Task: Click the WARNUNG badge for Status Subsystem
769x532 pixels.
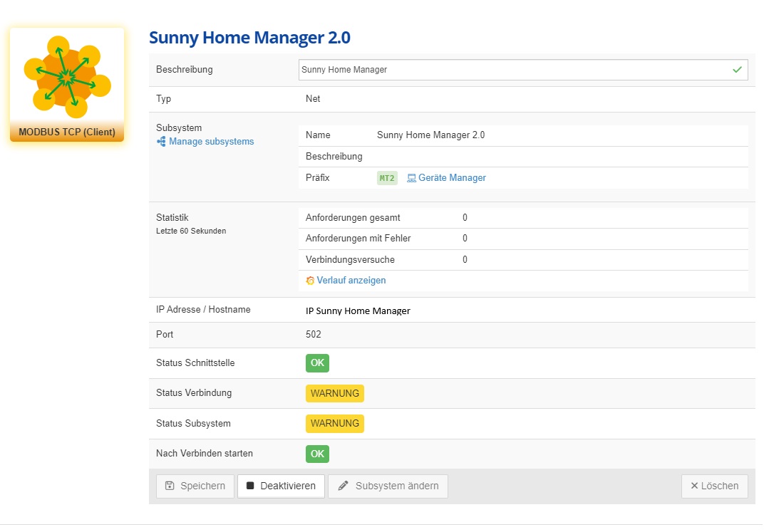Action: (335, 423)
